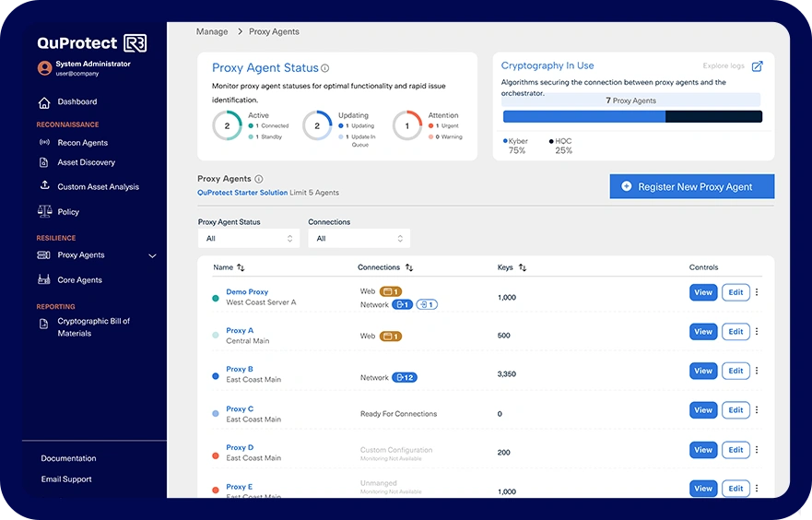The height and width of the screenshot is (520, 812).
Task: Open the three-dot menu for Demo Proxy
Action: click(757, 292)
